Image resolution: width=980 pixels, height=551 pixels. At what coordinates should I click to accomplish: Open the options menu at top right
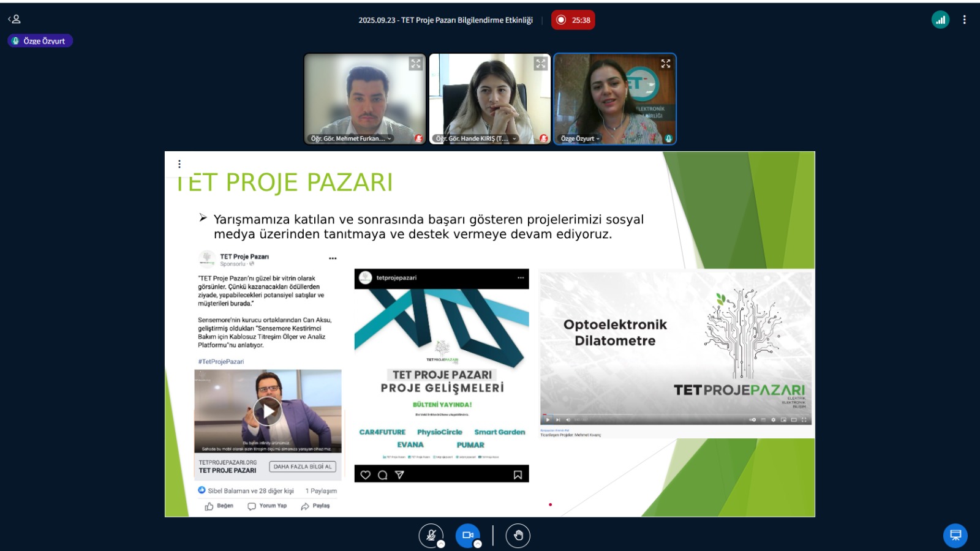(x=964, y=20)
